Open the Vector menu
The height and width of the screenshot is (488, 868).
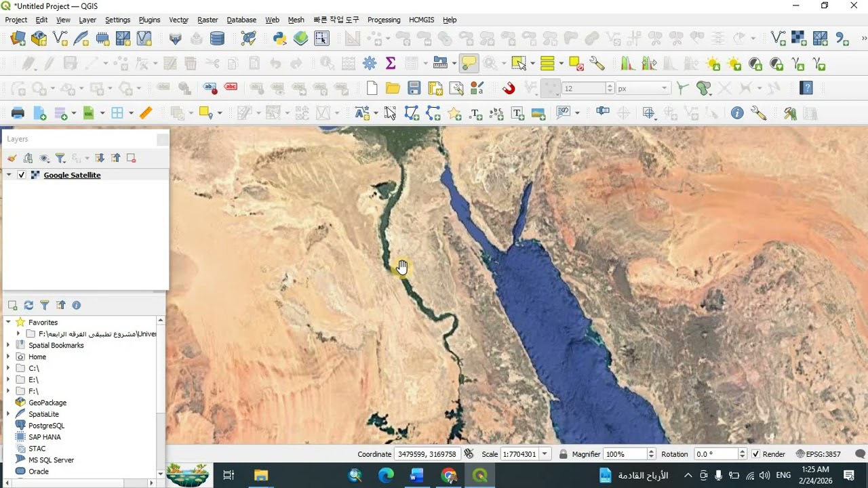tap(178, 20)
